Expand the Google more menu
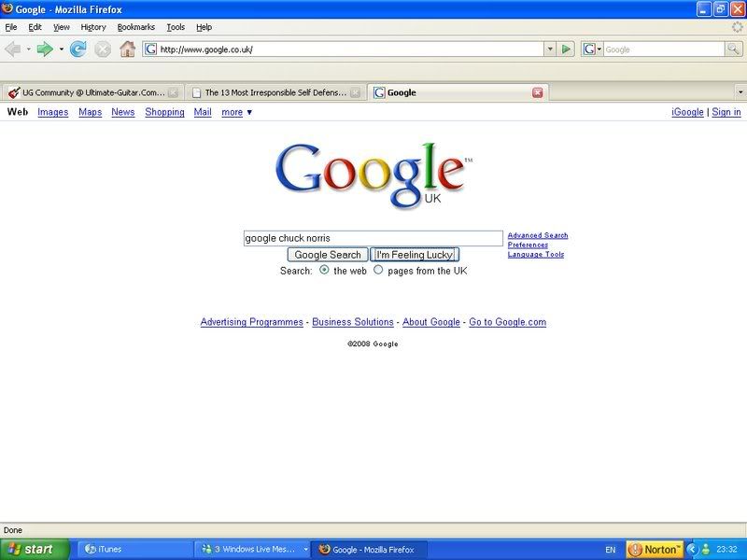The height and width of the screenshot is (560, 747). pyautogui.click(x=237, y=112)
